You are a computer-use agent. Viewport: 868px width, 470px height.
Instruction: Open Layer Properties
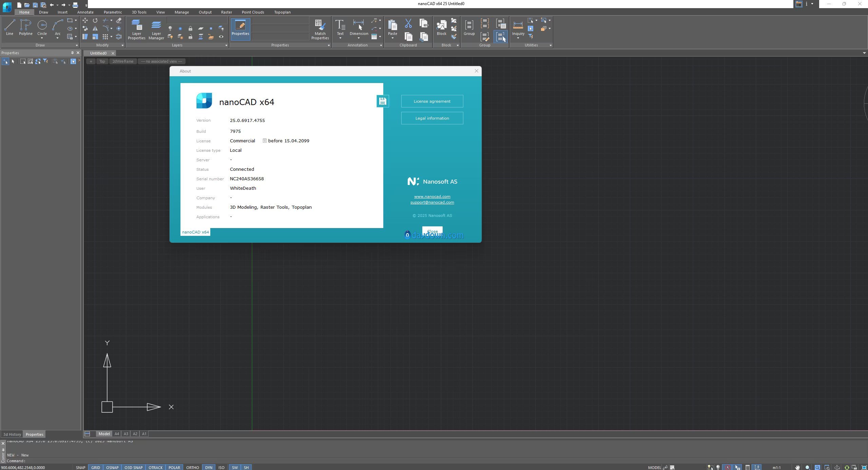click(x=136, y=29)
